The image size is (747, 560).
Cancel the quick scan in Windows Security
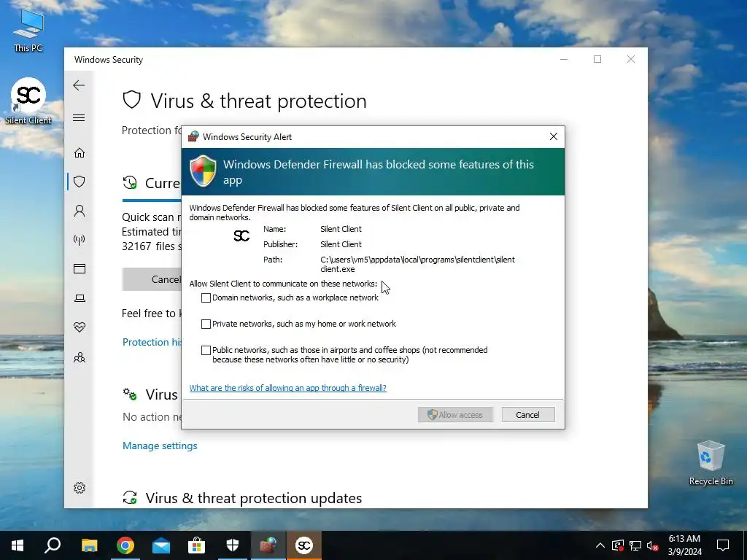point(152,279)
